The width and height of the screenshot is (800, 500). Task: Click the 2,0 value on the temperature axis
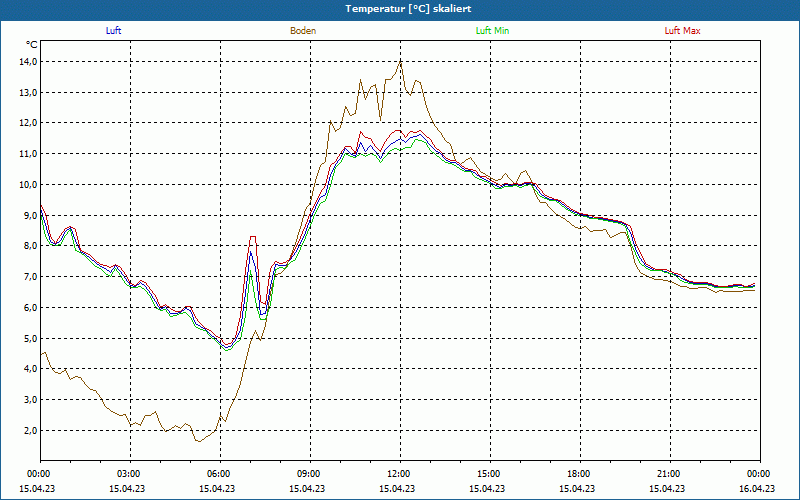tap(31, 431)
